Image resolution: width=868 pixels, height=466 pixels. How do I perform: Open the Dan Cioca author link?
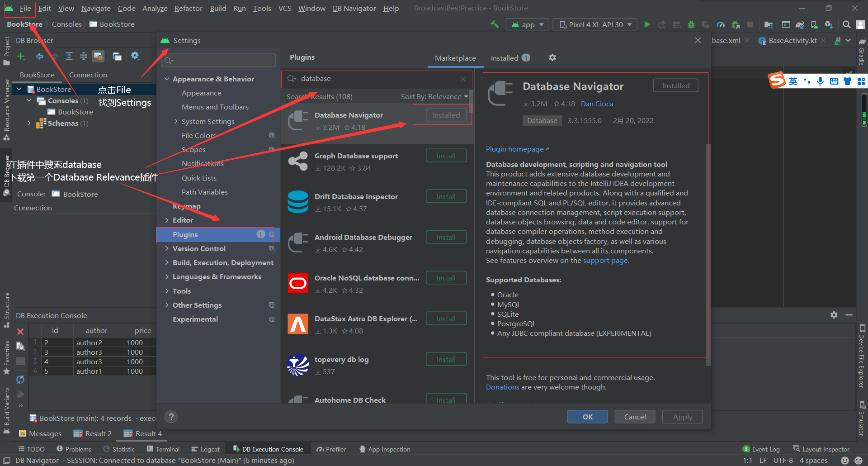click(x=597, y=104)
